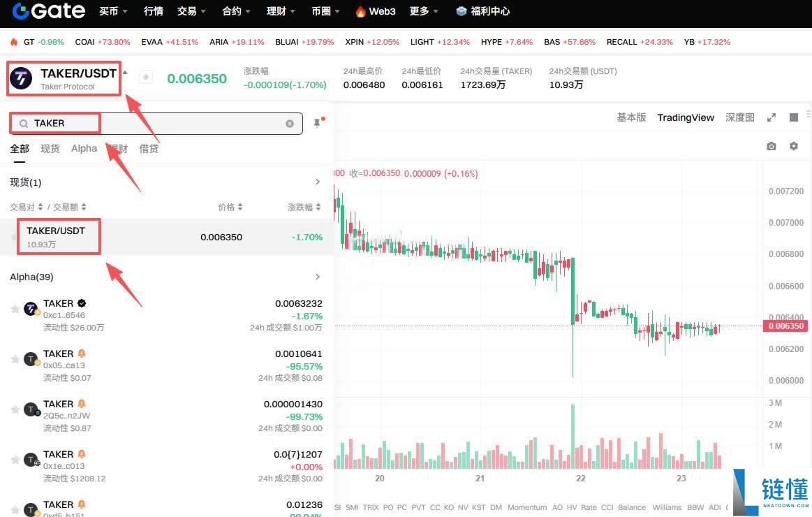The width and height of the screenshot is (812, 517).
Task: Switch to the 借贷 tab
Action: [149, 149]
